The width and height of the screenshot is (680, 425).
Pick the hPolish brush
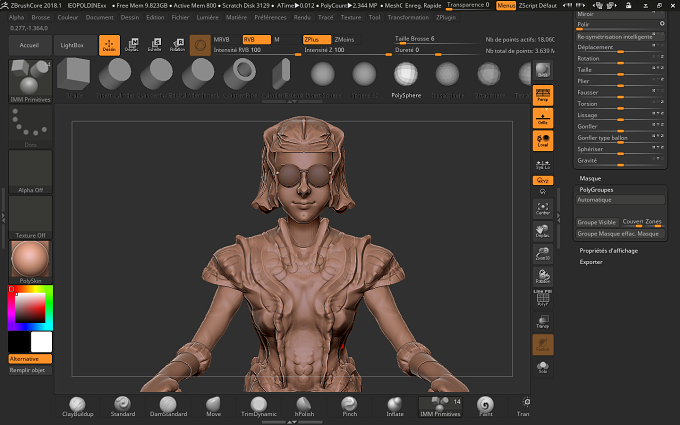304,407
